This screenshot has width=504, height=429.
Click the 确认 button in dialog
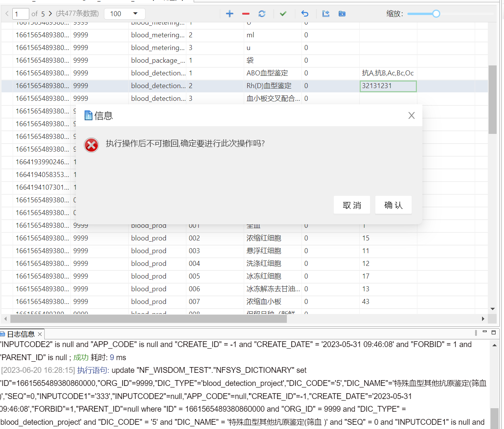[x=393, y=205]
